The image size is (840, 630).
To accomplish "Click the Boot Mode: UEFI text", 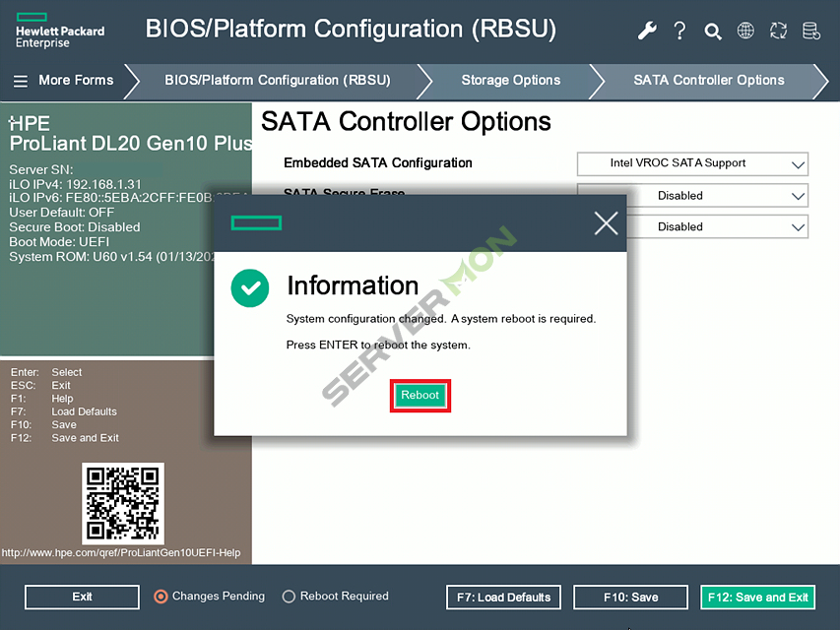I will point(59,242).
